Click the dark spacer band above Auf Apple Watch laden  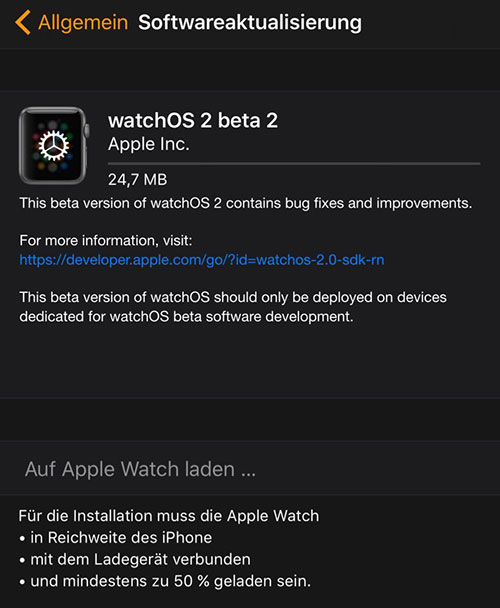[x=250, y=420]
